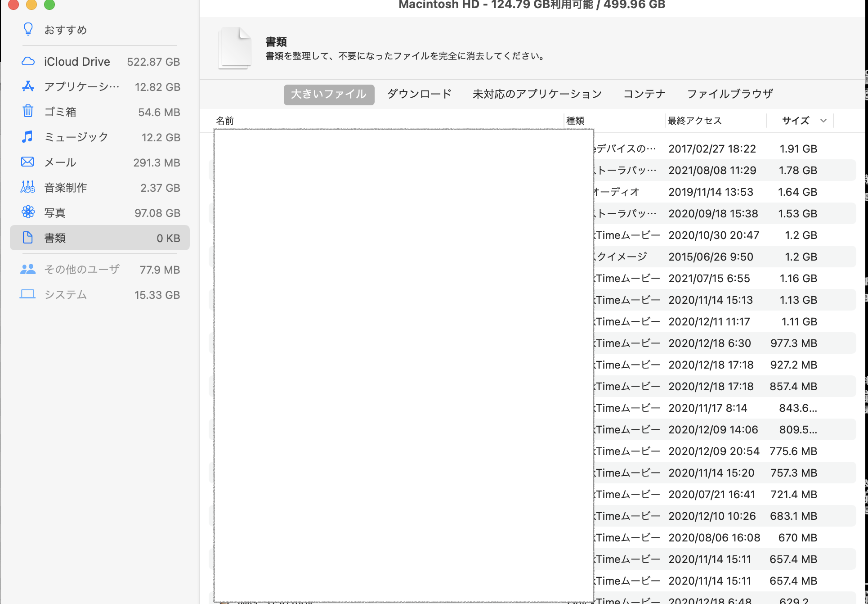This screenshot has height=604, width=868.
Task: Switch to the ダウンロード tab
Action: pyautogui.click(x=419, y=94)
